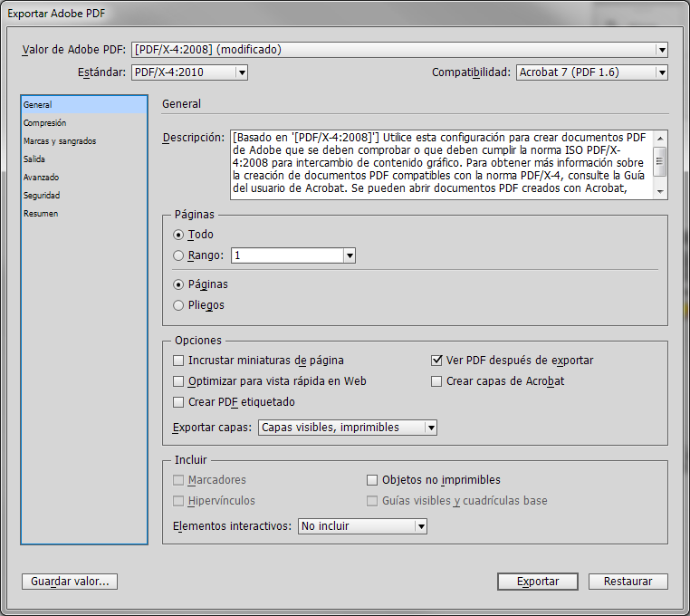Open the Seguridad section
Screen dimensions: 690x616
click(x=43, y=196)
